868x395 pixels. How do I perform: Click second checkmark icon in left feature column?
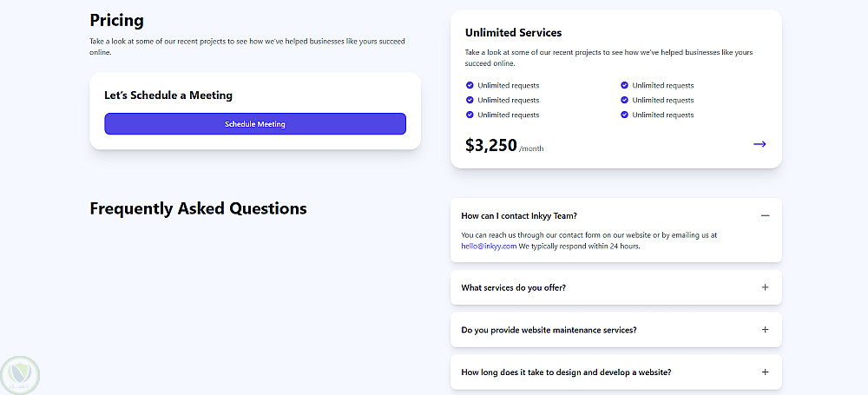click(470, 100)
